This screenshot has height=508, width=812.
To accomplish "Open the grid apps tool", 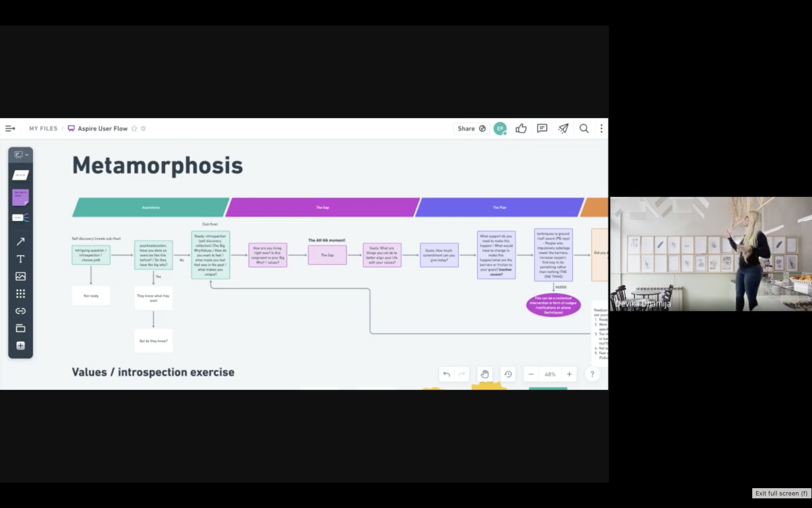I will pos(20,293).
